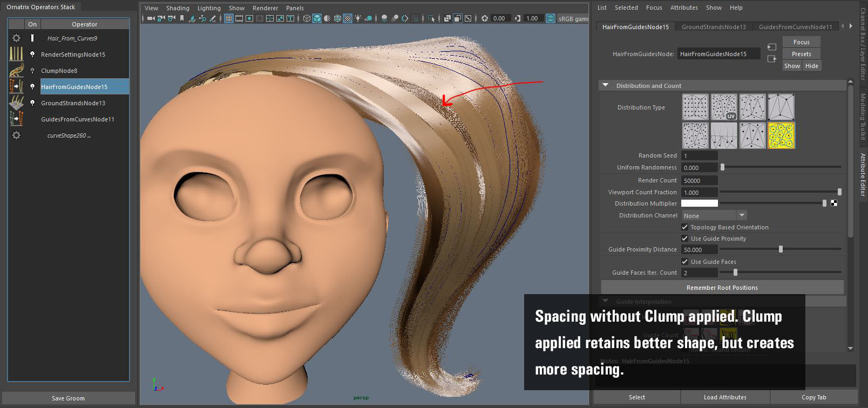Enable use all lights lightbulb icon
The height and width of the screenshot is (408, 868).
358,18
